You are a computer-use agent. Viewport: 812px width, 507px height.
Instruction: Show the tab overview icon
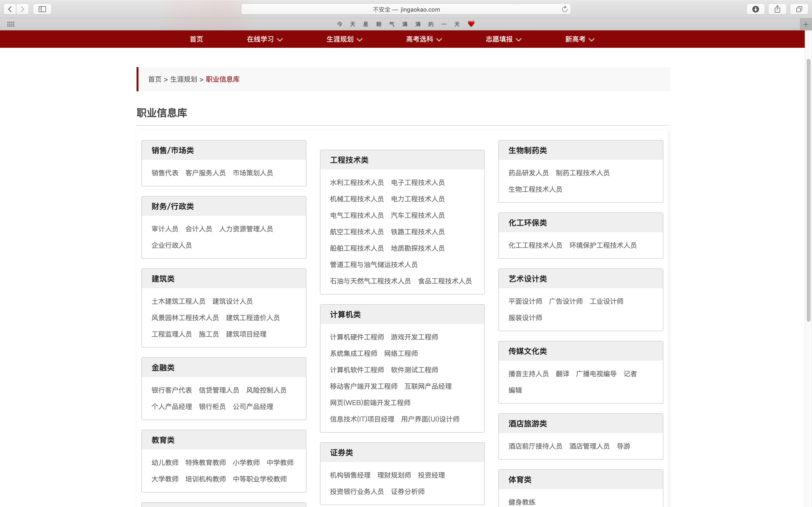(x=799, y=9)
